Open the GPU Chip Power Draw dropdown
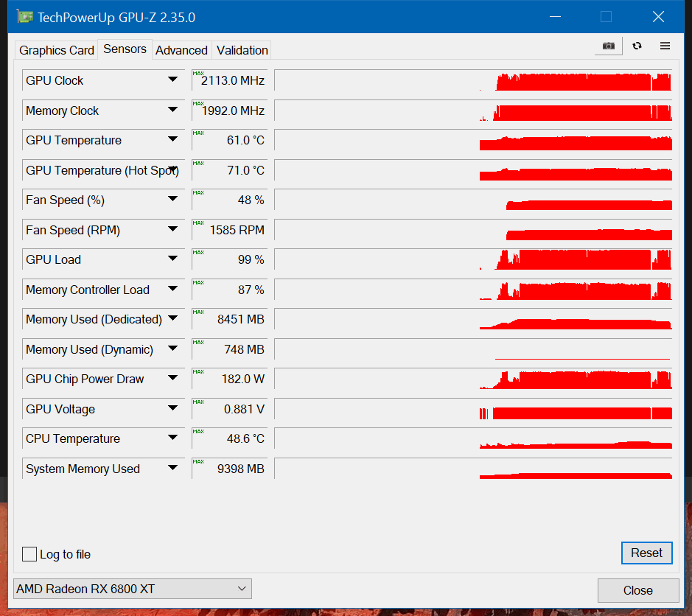 pyautogui.click(x=172, y=378)
